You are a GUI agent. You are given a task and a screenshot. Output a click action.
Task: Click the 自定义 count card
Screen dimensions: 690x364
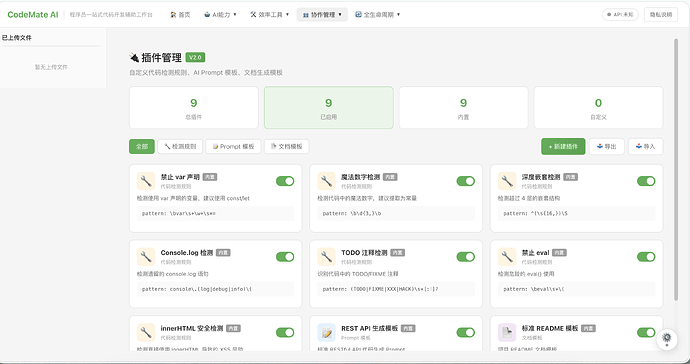pos(598,108)
